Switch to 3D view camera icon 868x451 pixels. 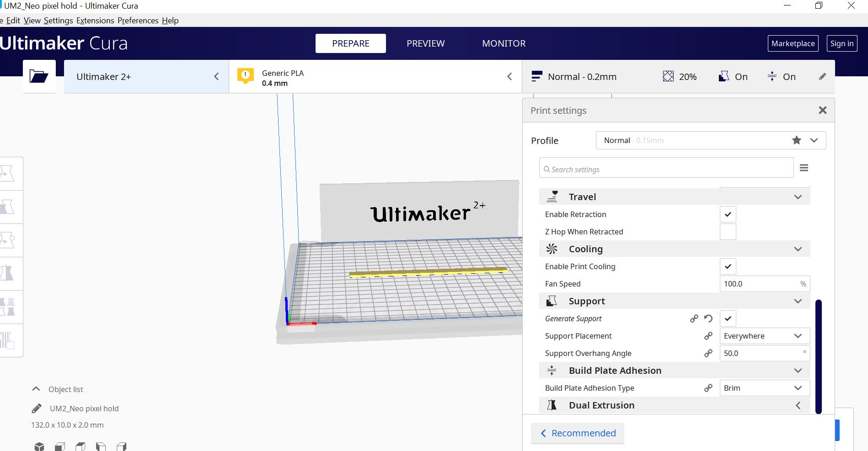pos(39,446)
